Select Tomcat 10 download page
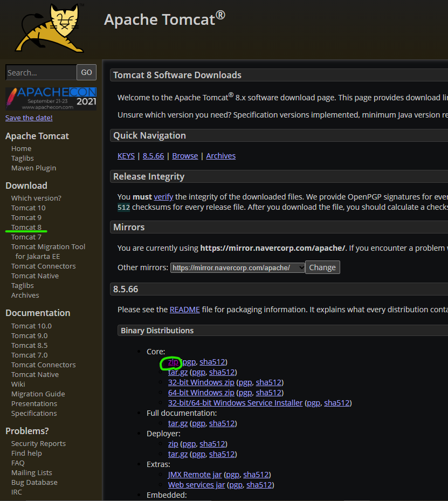 [29, 208]
